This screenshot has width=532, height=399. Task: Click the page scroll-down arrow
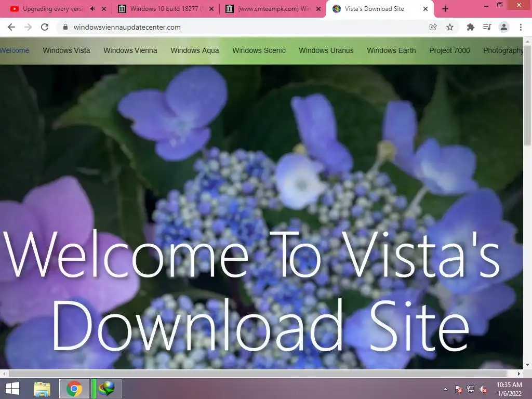(x=528, y=365)
